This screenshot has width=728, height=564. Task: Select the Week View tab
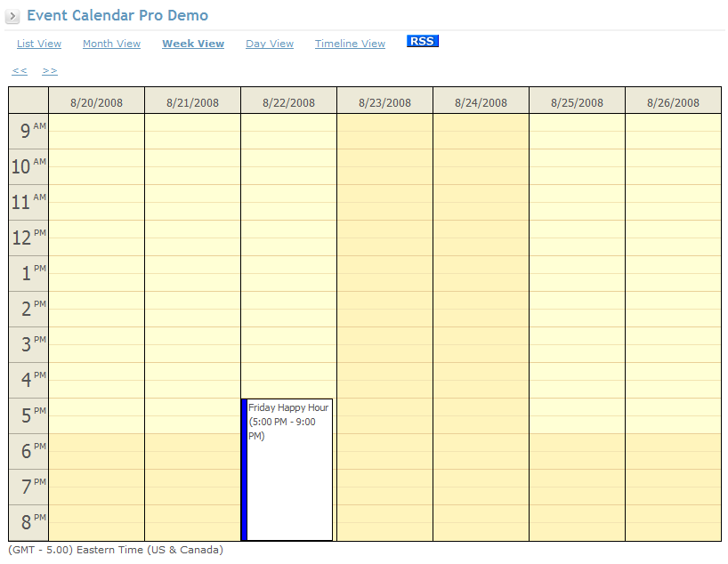click(193, 44)
